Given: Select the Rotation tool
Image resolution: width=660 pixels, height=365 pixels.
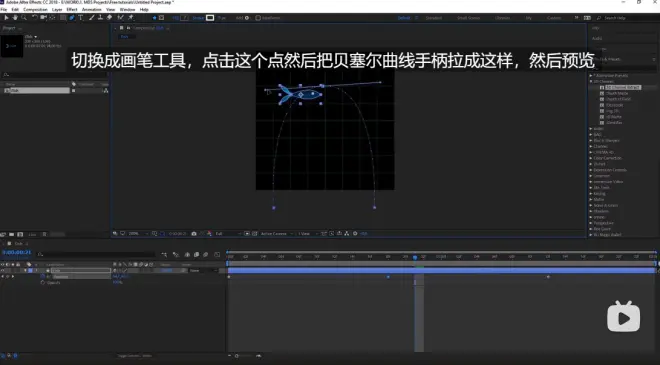Looking at the screenshot, I should 35,18.
